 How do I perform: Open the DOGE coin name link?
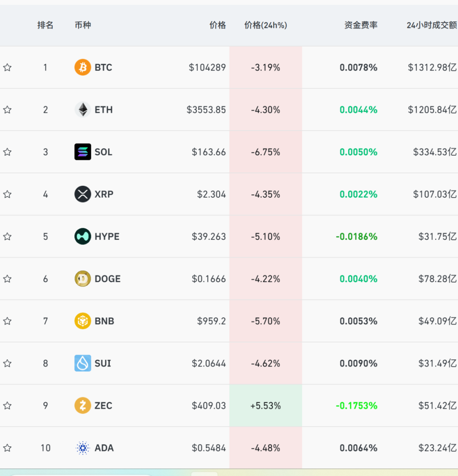[108, 279]
